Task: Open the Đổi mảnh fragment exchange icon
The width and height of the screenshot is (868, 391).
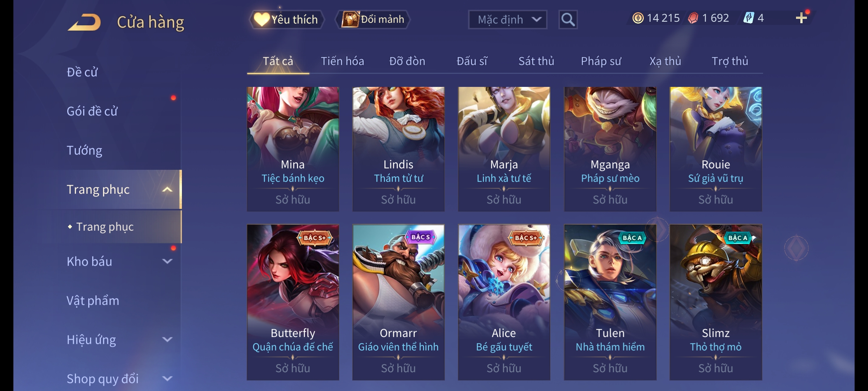Action: click(x=350, y=19)
